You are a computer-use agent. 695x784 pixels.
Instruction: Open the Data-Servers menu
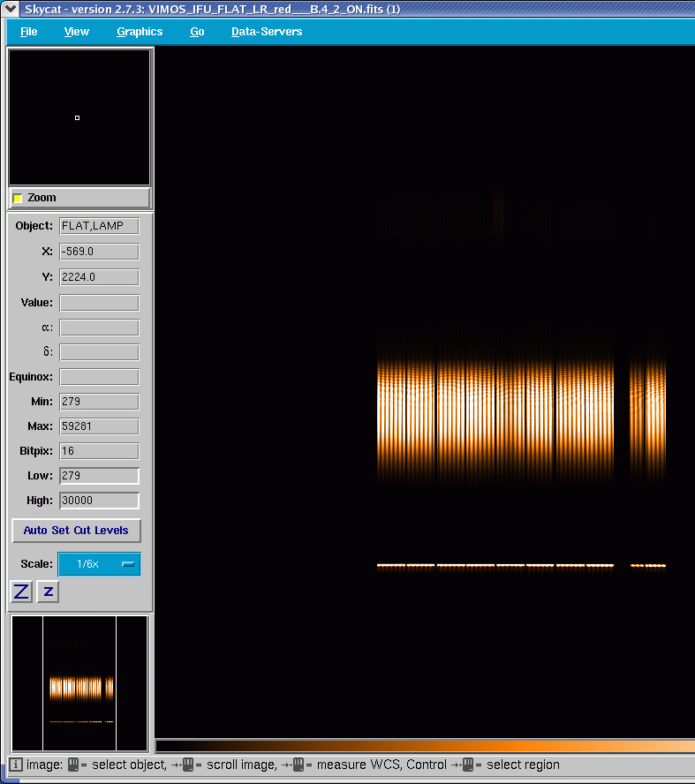(x=267, y=32)
